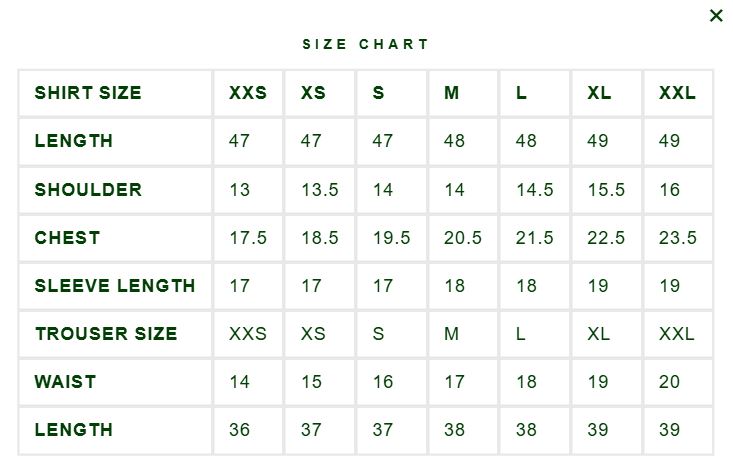Screen dimensions: 733x474
Task: Select waist value 16 for size S
Action: coord(383,382)
